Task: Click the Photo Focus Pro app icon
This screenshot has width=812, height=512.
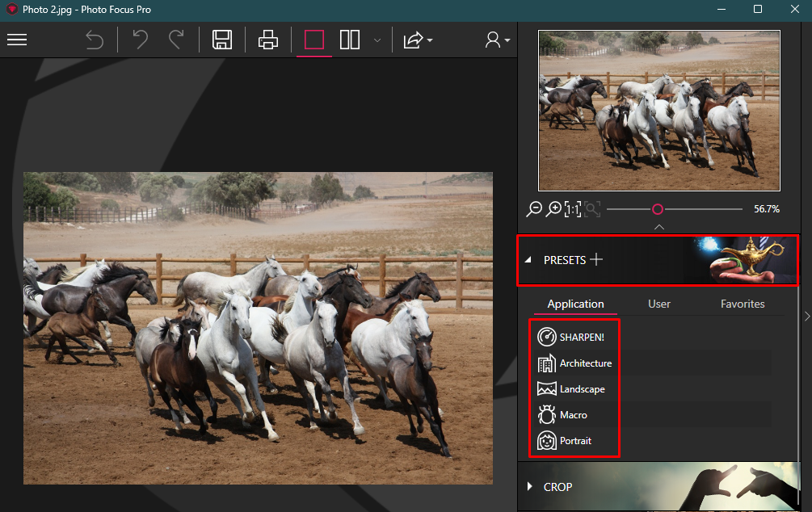Action: [x=12, y=10]
